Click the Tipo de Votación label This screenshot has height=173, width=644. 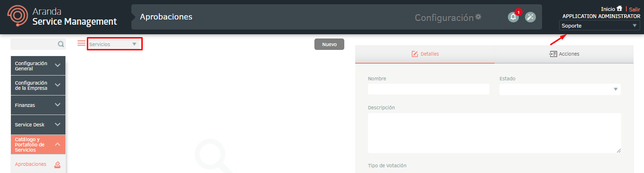coord(387,165)
